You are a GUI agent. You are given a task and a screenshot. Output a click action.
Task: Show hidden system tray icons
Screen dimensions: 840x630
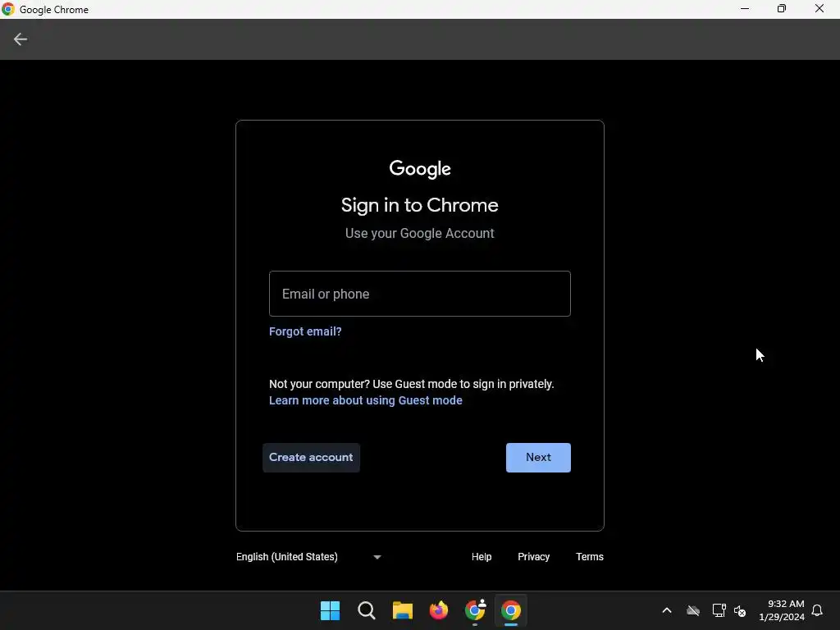[666, 610]
